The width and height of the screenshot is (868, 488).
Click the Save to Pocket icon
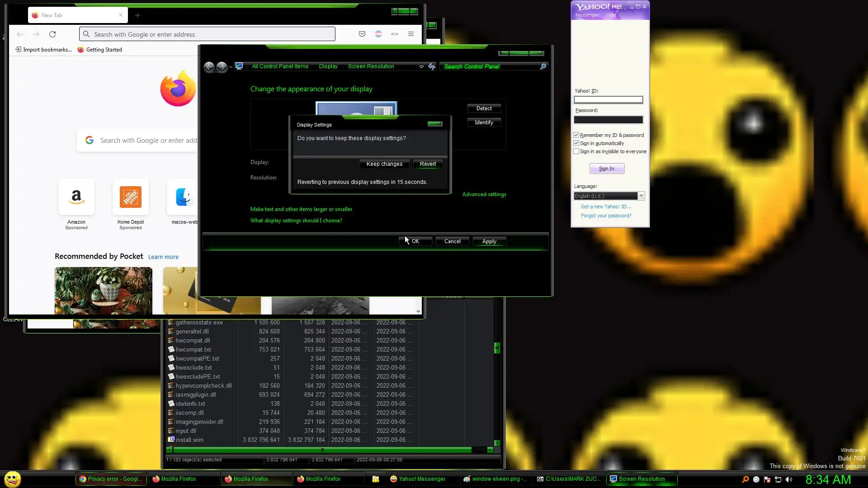(x=362, y=34)
